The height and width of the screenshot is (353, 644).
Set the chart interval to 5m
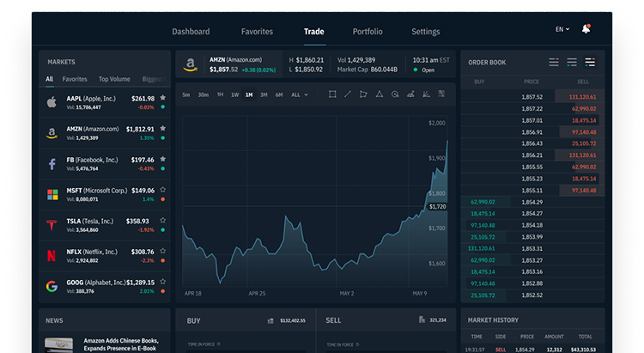click(186, 95)
